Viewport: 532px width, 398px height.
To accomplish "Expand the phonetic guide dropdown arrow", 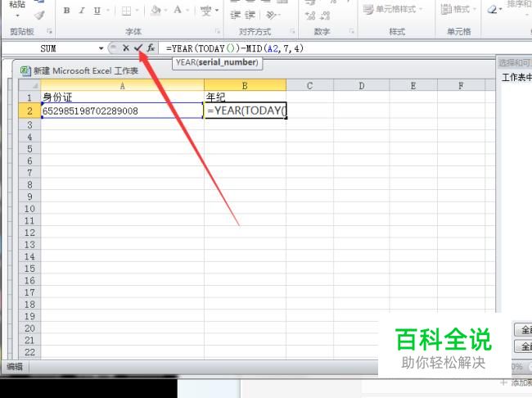I will click(217, 11).
